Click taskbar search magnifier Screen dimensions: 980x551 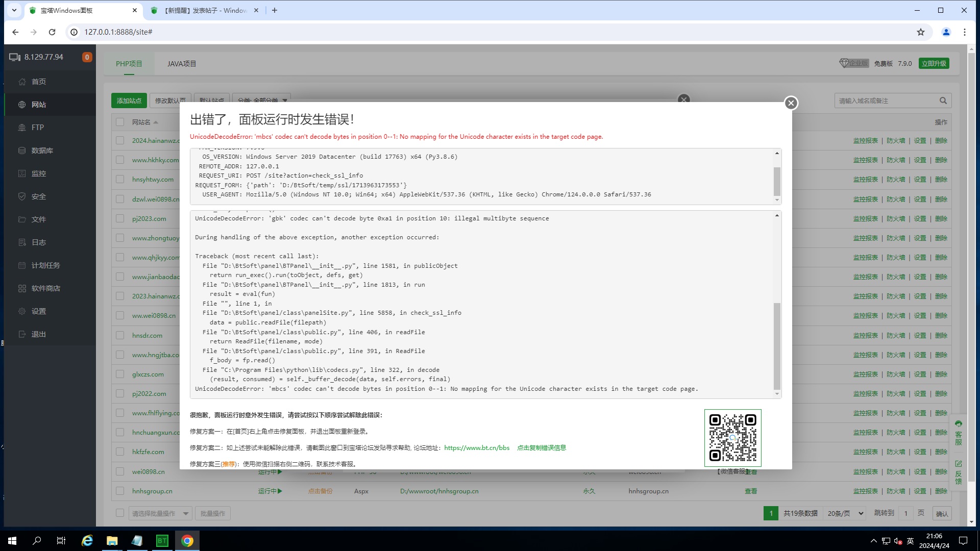tap(37, 541)
